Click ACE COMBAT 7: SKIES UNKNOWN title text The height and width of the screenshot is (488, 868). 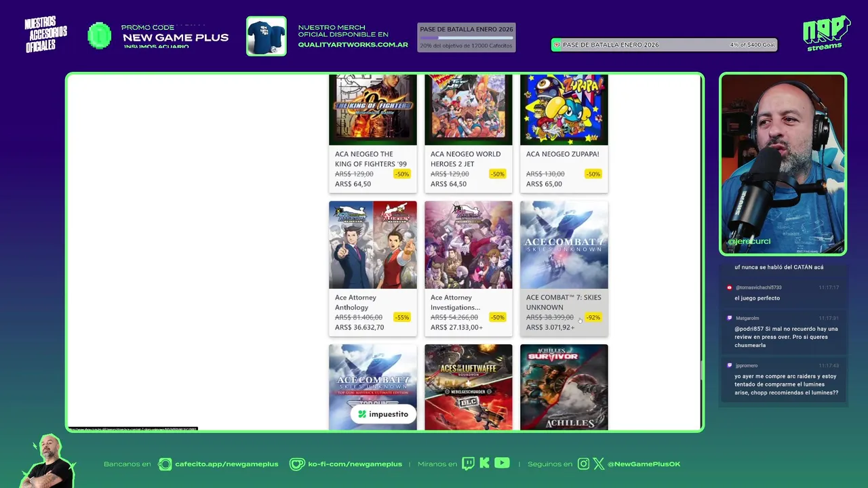tap(563, 302)
